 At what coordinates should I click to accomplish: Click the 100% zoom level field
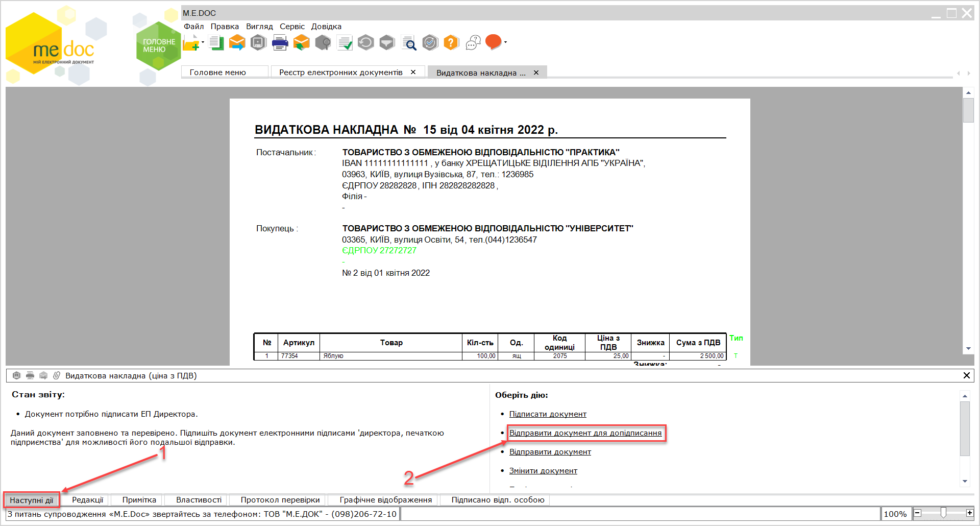895,514
